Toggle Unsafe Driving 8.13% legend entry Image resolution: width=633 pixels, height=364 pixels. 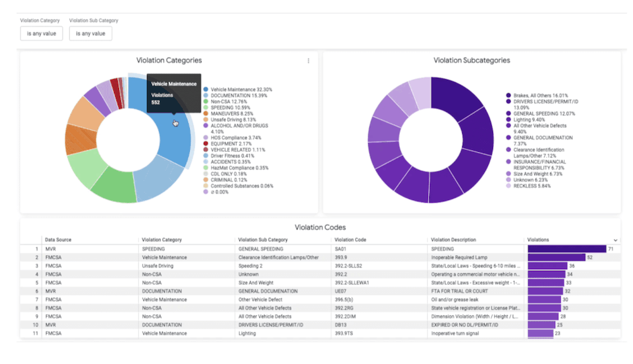click(230, 120)
